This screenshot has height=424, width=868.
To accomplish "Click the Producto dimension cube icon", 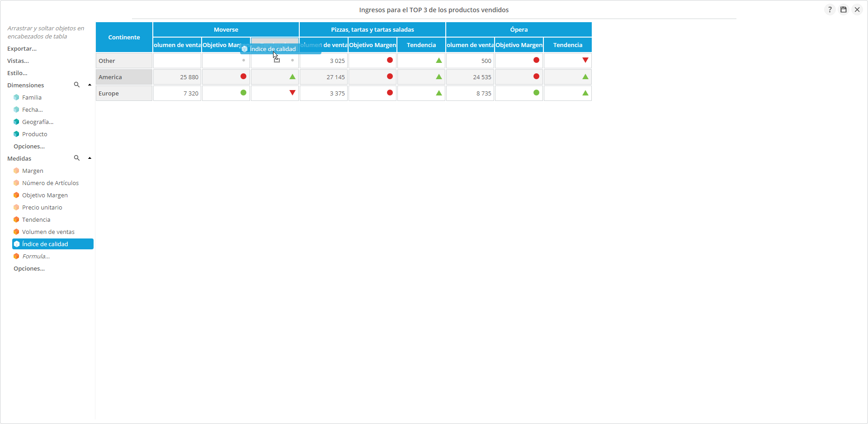I will 16,134.
